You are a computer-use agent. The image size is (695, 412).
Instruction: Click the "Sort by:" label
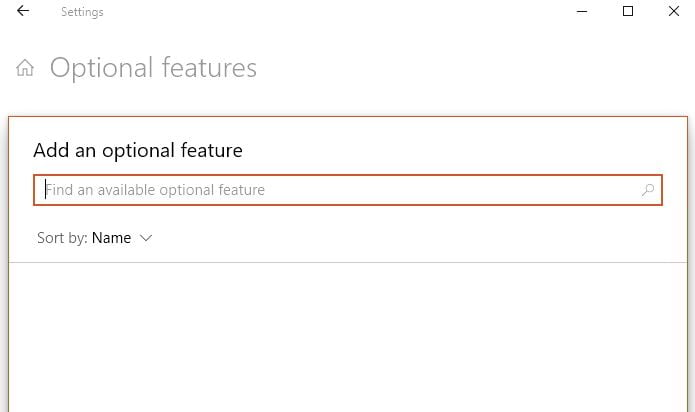point(62,238)
